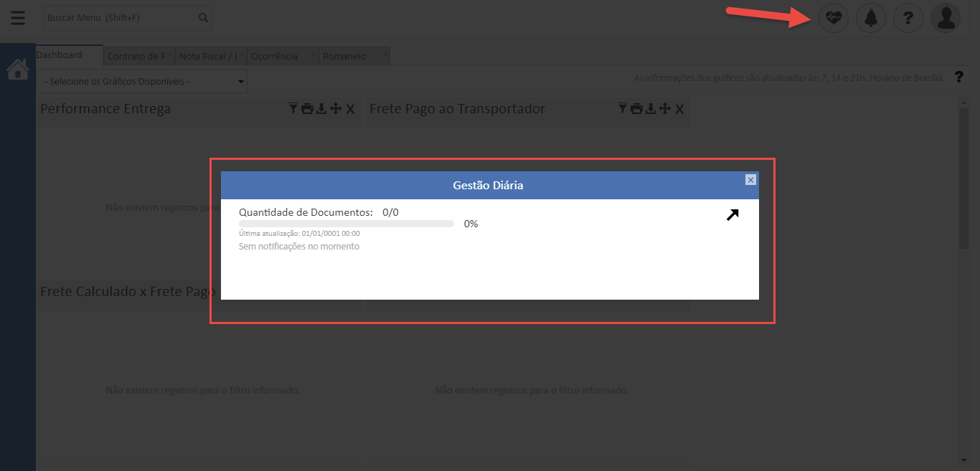Click the search magnifier icon
Image resolution: width=980 pixels, height=471 pixels.
point(203,18)
